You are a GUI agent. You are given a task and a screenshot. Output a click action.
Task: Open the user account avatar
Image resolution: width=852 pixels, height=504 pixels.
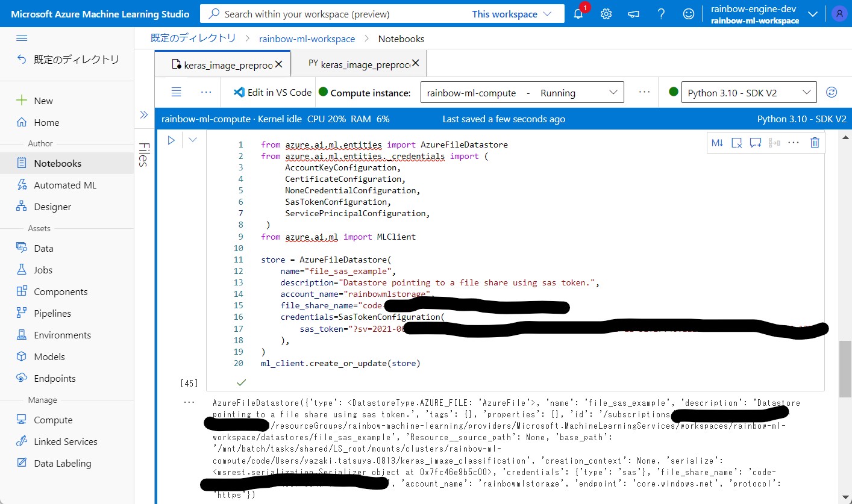[x=838, y=14]
